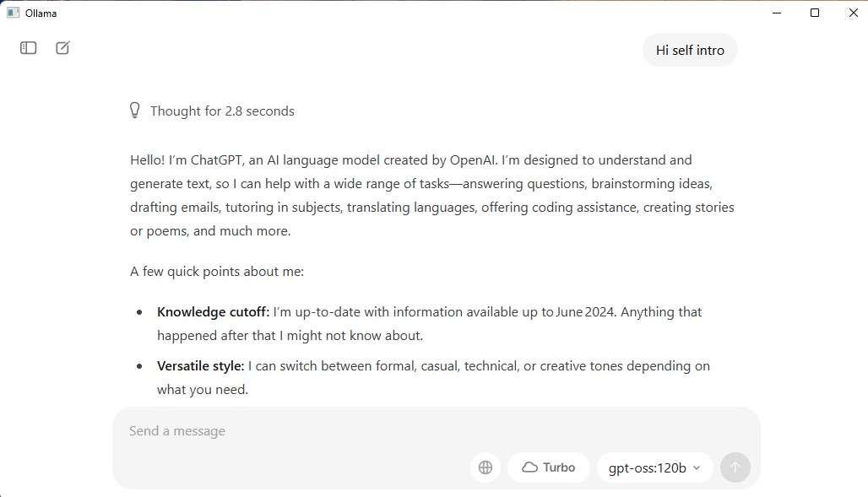Click the Ollama app icon in title bar

pyautogui.click(x=14, y=13)
